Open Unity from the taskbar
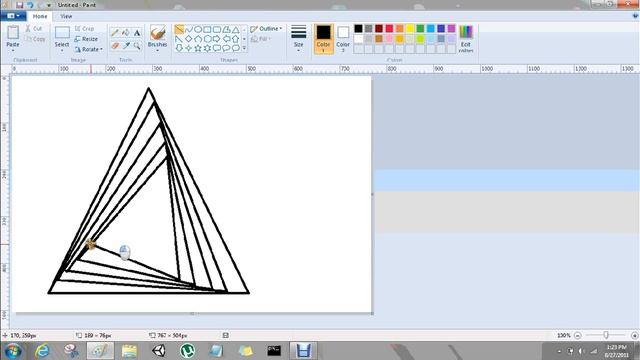 pos(159,351)
